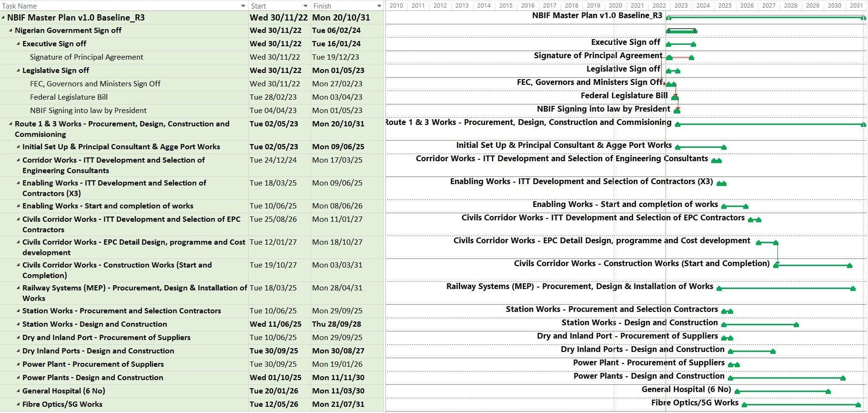This screenshot has width=868, height=413.
Task: Select the Finish date cell Thu 28/09/28
Action: coord(336,324)
